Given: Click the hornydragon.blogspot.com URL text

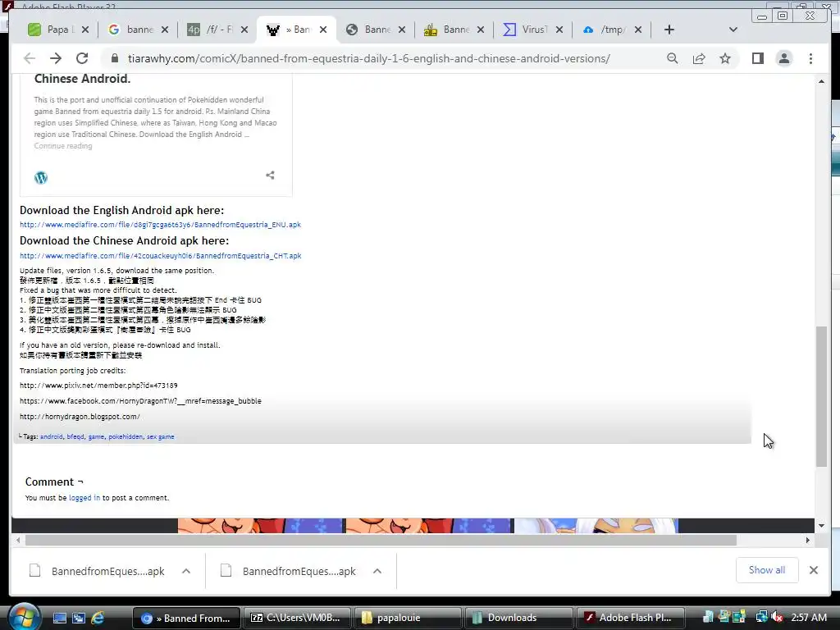Looking at the screenshot, I should click(80, 416).
